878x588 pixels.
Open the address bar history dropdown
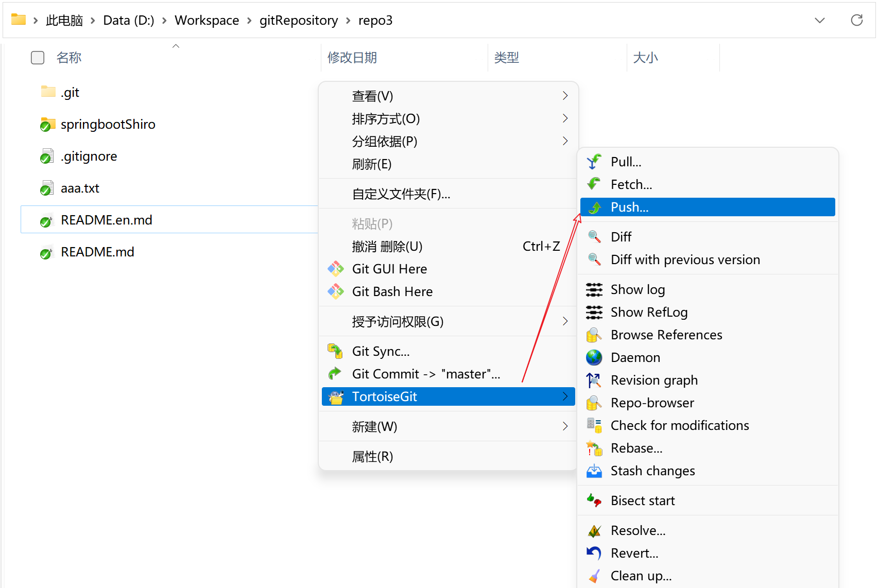point(819,21)
